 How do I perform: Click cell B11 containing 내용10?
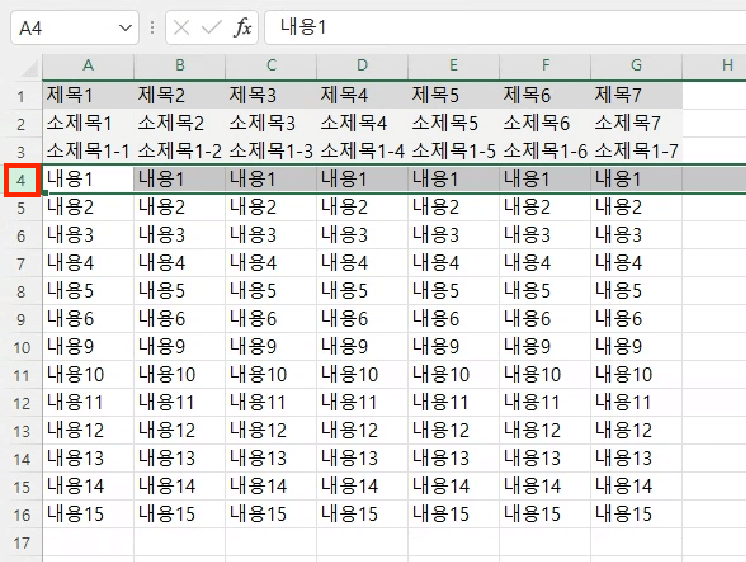[179, 375]
